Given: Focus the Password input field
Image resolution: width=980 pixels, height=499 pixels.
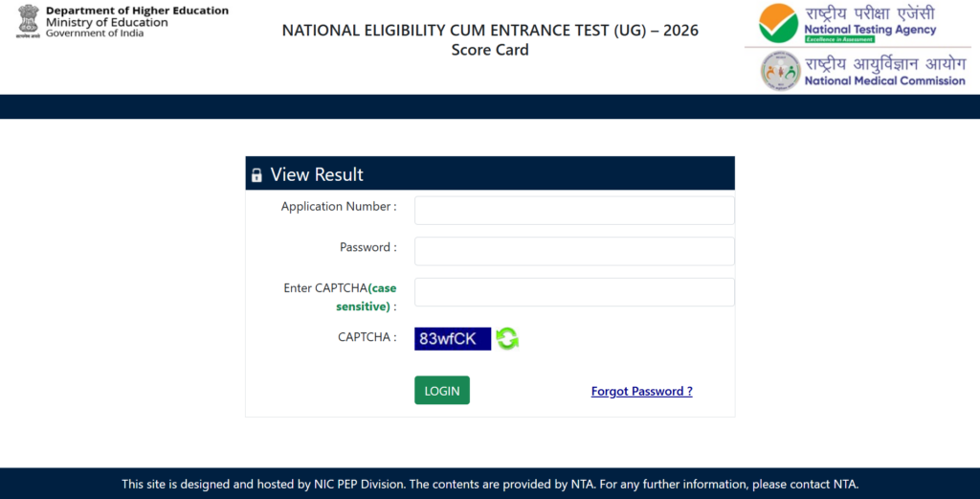Looking at the screenshot, I should click(574, 251).
